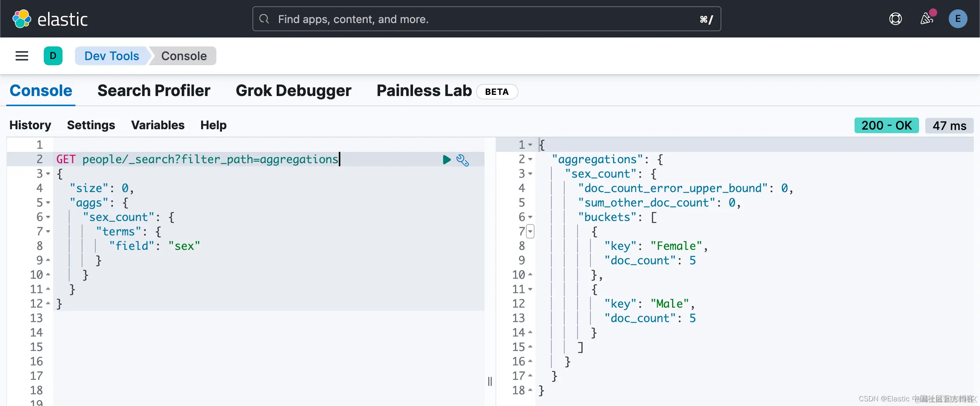This screenshot has height=406, width=980.
Task: Go to Dev Tools breadcrumb
Action: 111,56
